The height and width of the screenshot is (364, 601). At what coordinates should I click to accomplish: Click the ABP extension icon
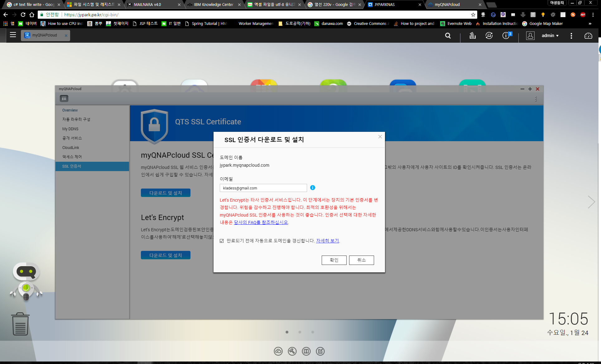pyautogui.click(x=583, y=15)
